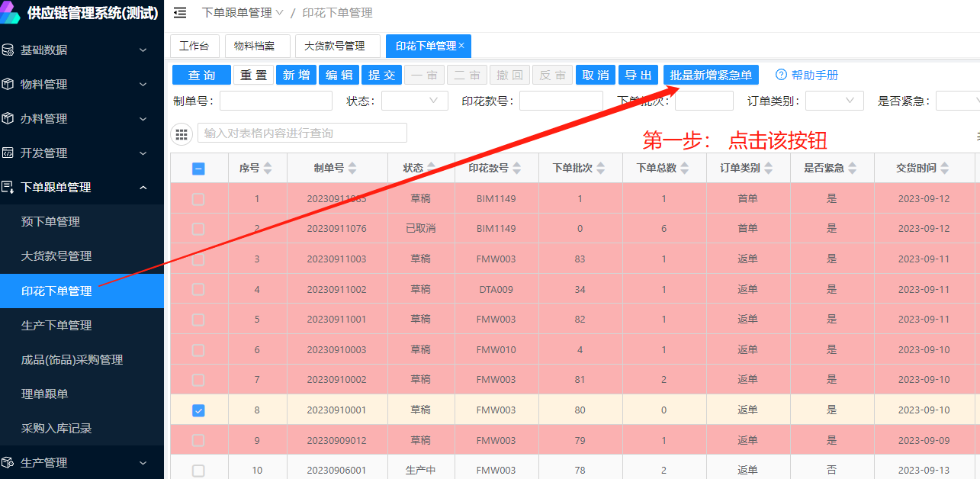
Task: Open the 订单类别 filter dropdown
Action: [x=834, y=101]
